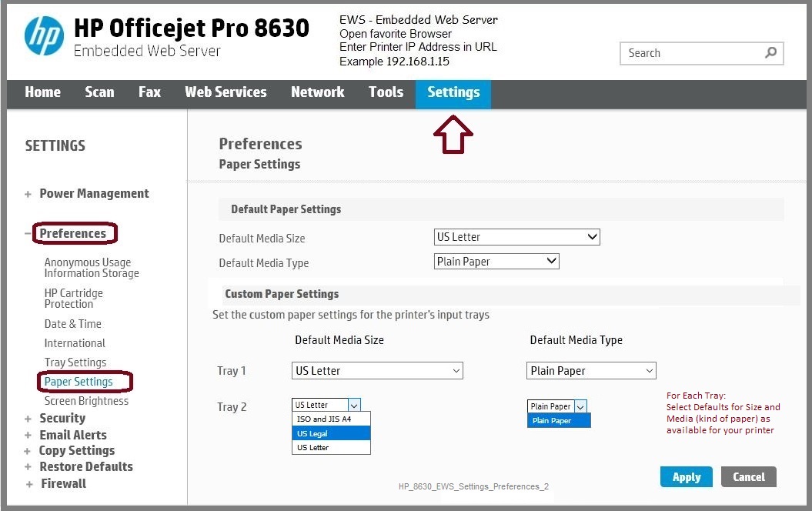Click the Restore Defaults label
Image resolution: width=812 pixels, height=511 pixels.
pos(86,466)
